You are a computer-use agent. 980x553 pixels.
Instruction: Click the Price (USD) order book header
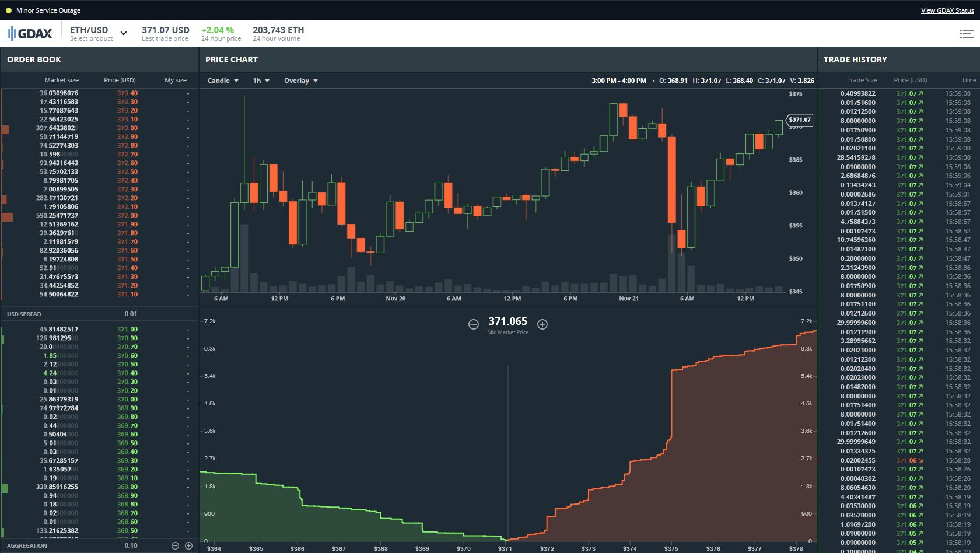(x=120, y=80)
